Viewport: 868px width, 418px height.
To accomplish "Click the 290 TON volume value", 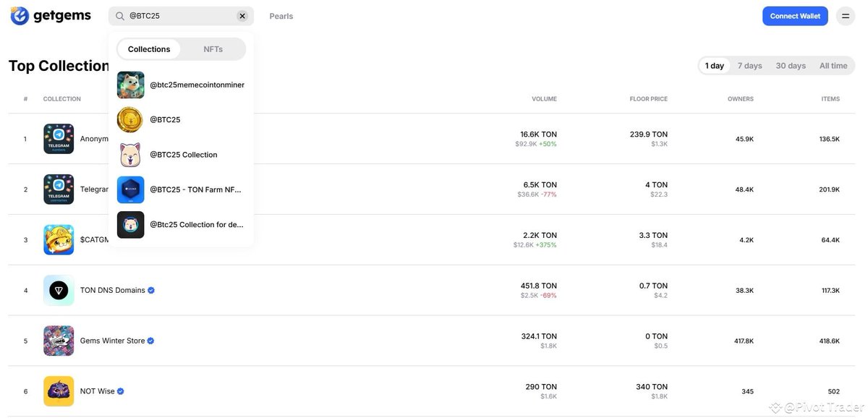I will click(x=541, y=387).
